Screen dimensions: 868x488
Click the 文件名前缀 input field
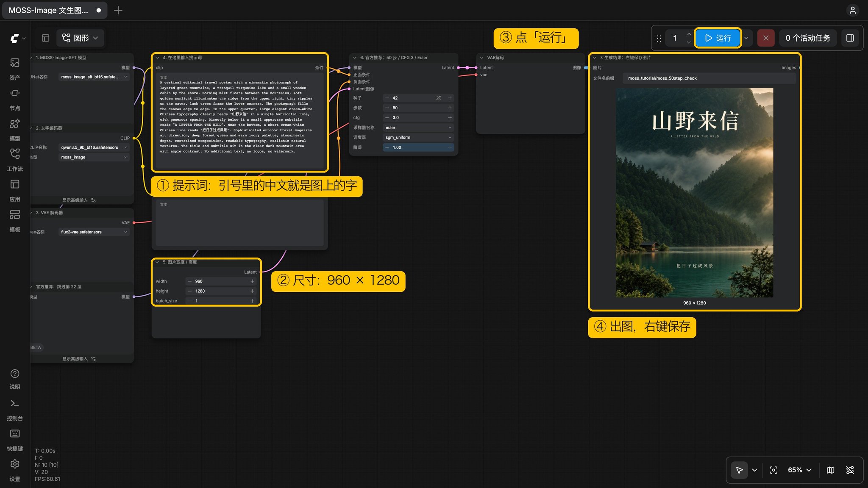point(709,78)
